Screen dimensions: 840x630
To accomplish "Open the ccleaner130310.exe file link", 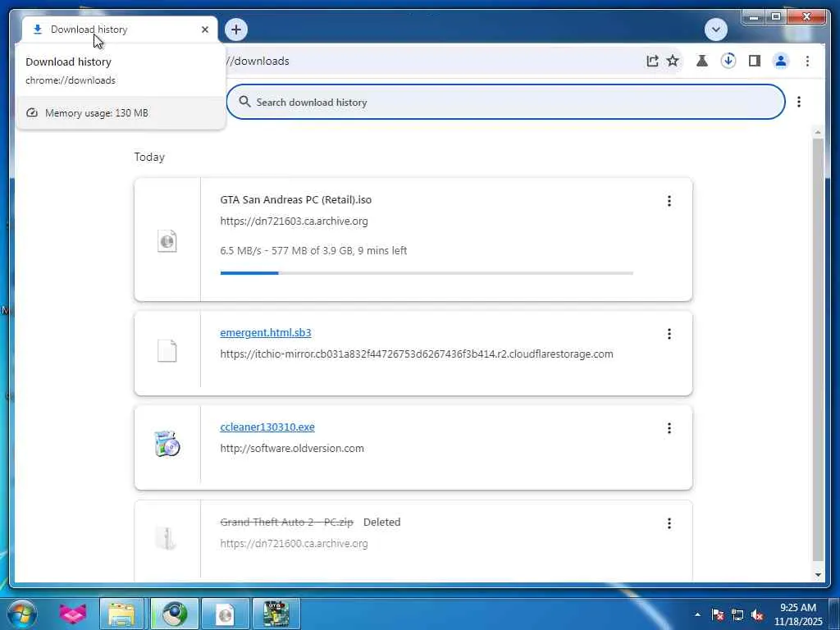I will click(x=267, y=427).
